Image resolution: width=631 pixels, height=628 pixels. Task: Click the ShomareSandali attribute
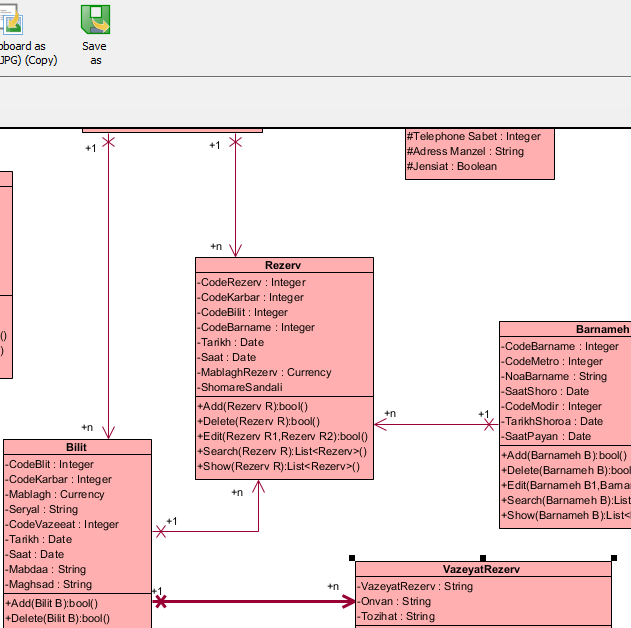coord(240,387)
